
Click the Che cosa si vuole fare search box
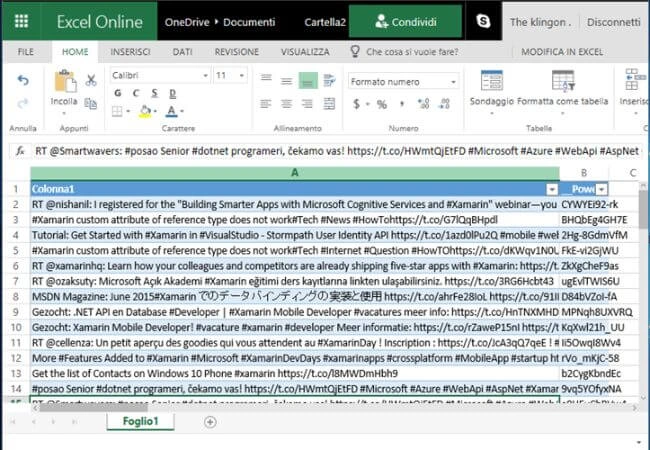[x=412, y=52]
